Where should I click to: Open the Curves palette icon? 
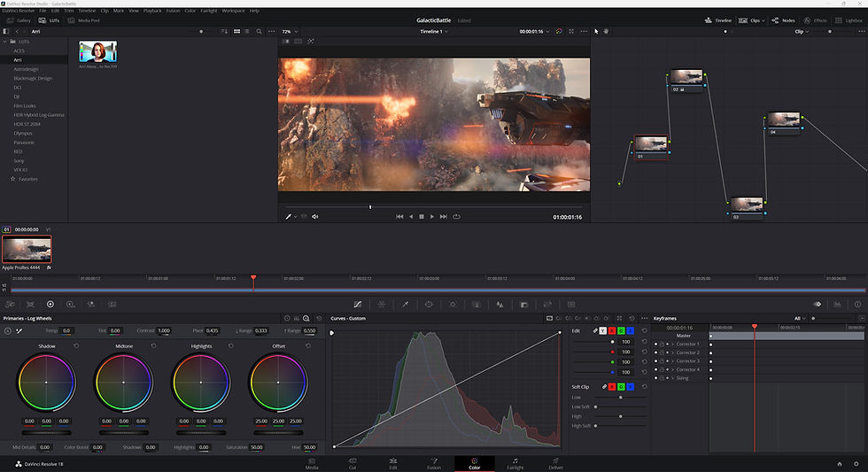tap(358, 305)
